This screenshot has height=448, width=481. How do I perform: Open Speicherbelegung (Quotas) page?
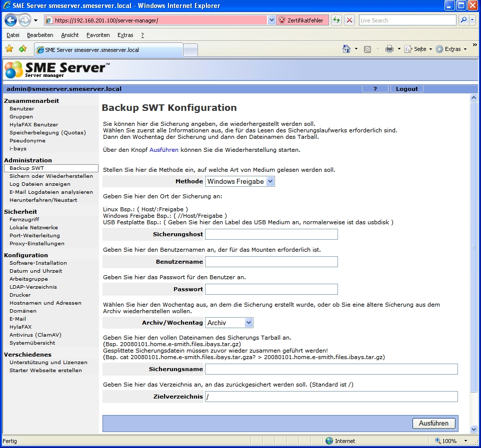click(47, 133)
